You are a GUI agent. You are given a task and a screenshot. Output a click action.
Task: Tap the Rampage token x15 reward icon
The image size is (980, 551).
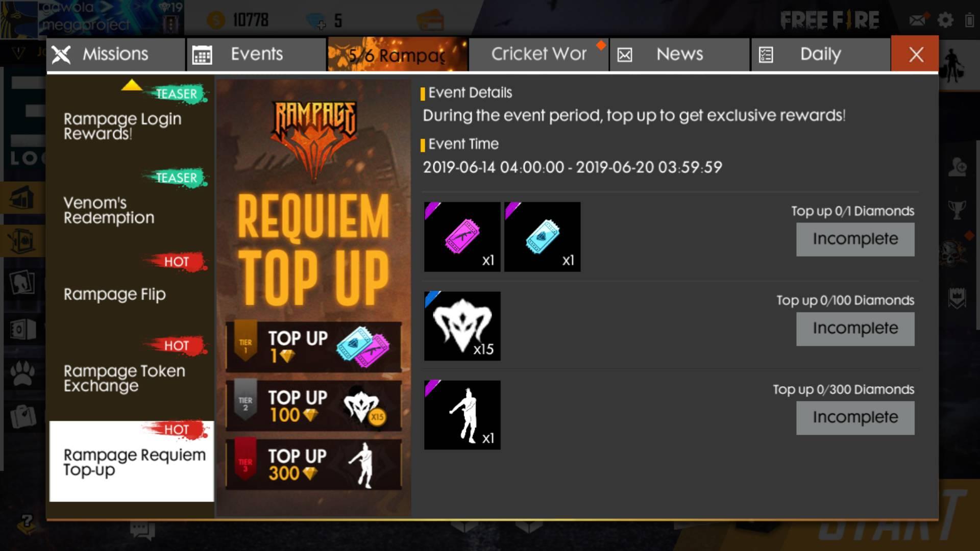click(x=462, y=326)
